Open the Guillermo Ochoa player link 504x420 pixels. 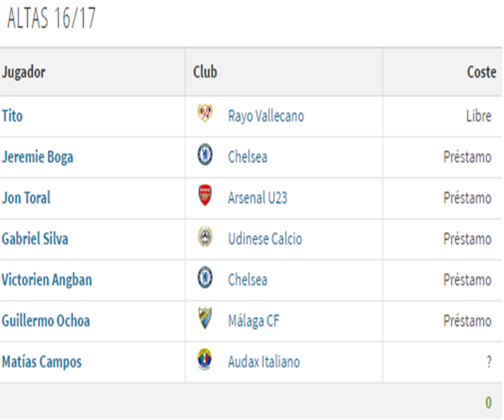pyautogui.click(x=46, y=321)
